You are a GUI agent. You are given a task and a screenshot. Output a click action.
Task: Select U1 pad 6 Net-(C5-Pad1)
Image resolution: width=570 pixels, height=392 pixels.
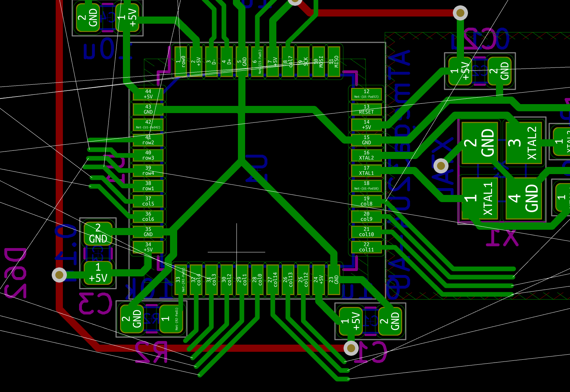257,62
